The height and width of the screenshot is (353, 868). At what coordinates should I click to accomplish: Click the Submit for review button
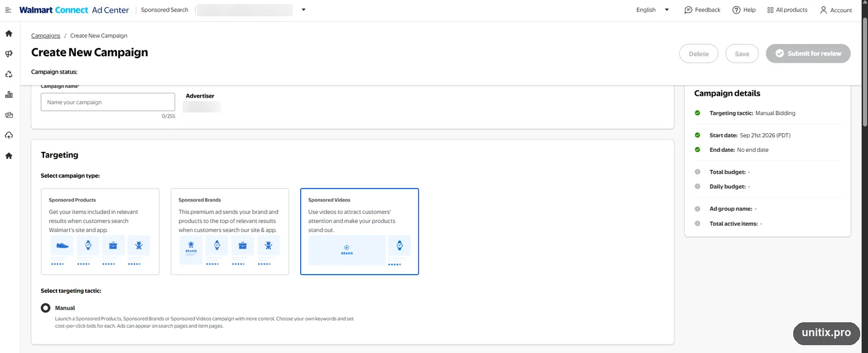tap(808, 54)
